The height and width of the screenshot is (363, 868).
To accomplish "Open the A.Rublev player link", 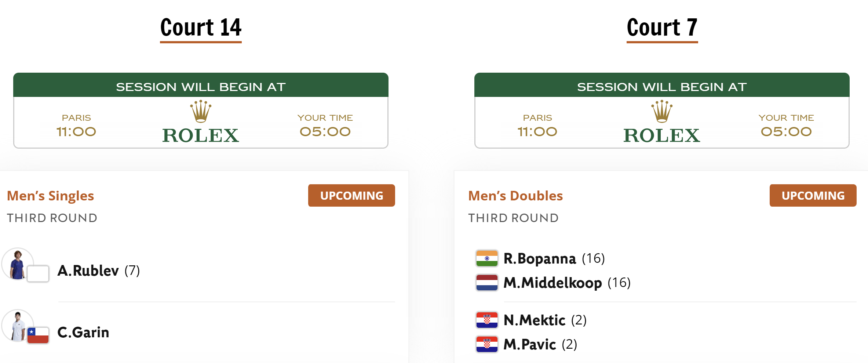I will pyautogui.click(x=88, y=271).
